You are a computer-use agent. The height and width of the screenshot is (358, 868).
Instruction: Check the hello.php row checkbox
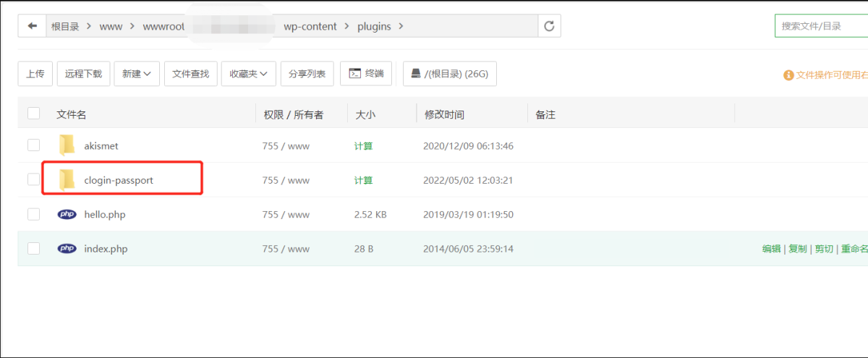(x=33, y=214)
